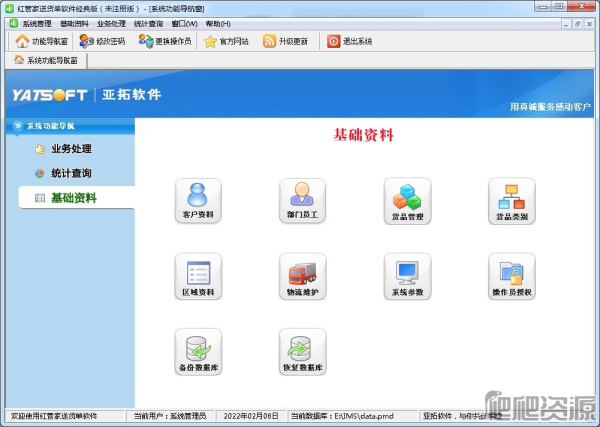Maximize the main application window
This screenshot has height=427, width=600.
click(559, 6)
